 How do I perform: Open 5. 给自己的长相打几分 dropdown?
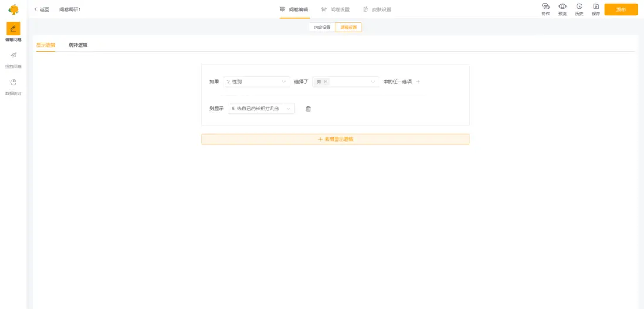click(261, 109)
